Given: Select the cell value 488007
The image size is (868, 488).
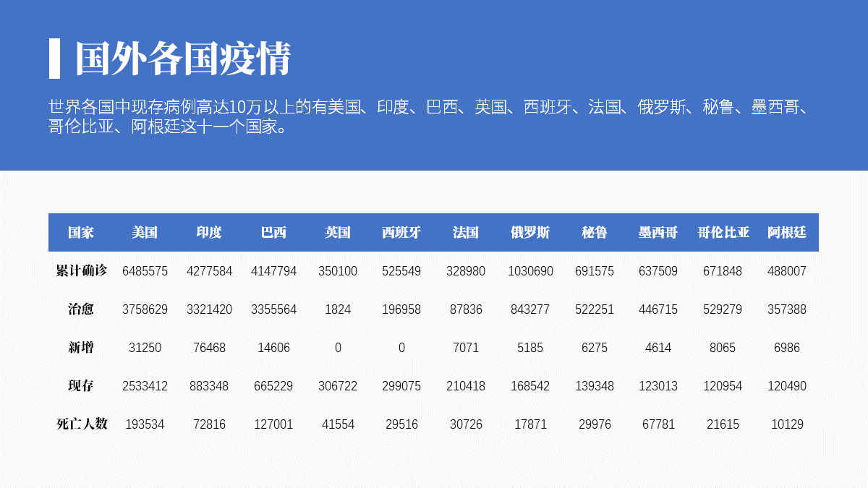Looking at the screenshot, I should click(x=787, y=271).
